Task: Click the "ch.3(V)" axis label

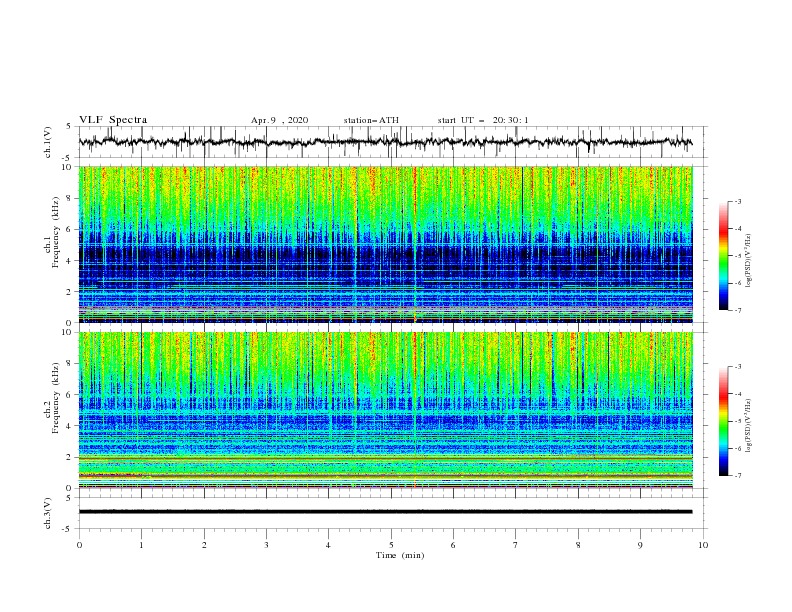Action: pyautogui.click(x=48, y=513)
